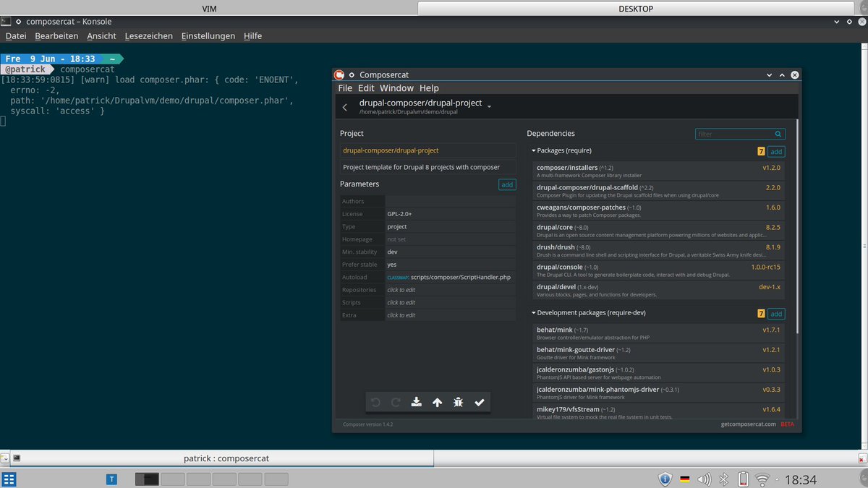Click the License value GPL-2.0+
This screenshot has height=488, width=868.
400,214
